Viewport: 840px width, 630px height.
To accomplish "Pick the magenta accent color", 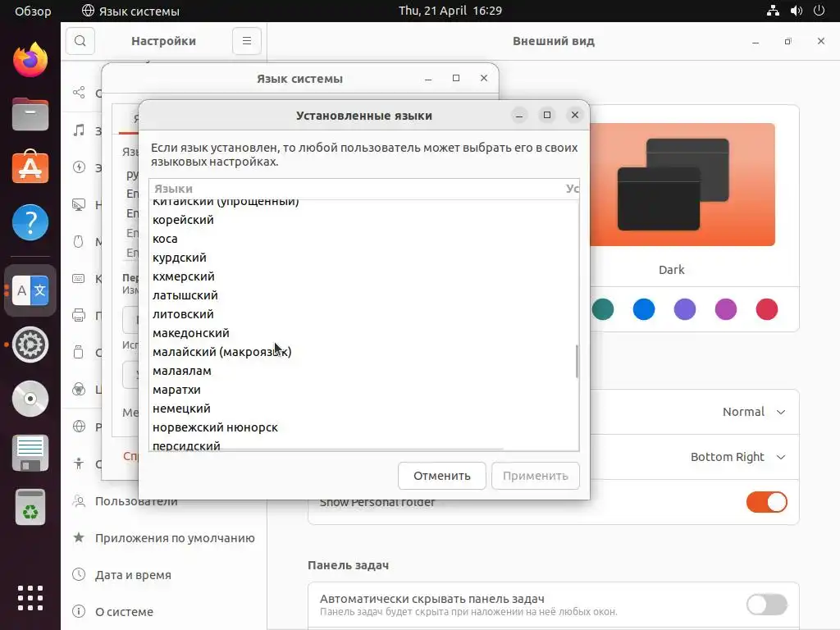I will pos(726,309).
